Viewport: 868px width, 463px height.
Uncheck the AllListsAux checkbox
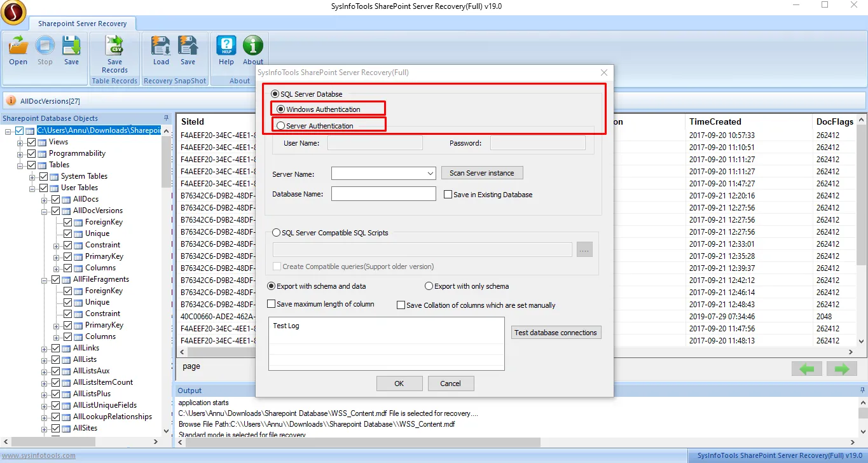pos(56,371)
